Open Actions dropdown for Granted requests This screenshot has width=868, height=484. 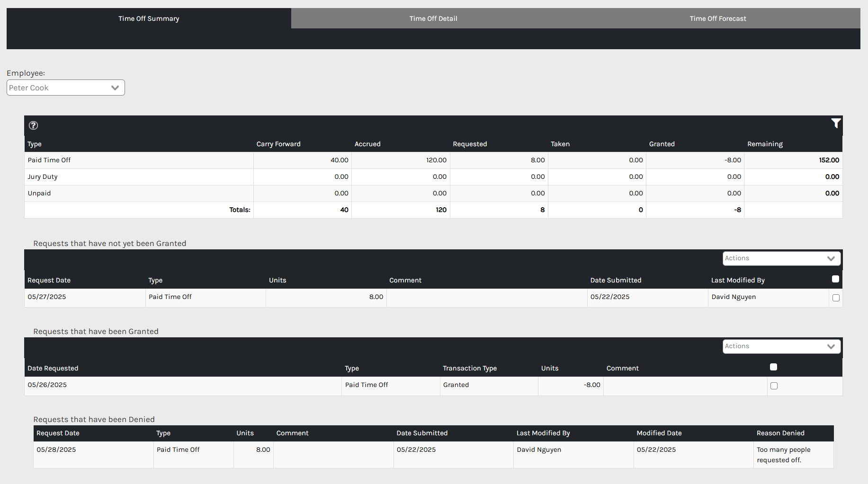781,346
